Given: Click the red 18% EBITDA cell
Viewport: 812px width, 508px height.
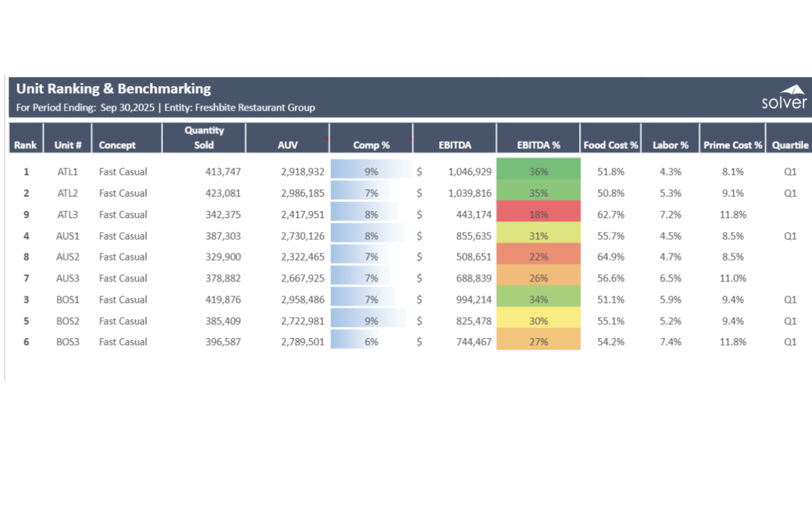Looking at the screenshot, I should 538,214.
